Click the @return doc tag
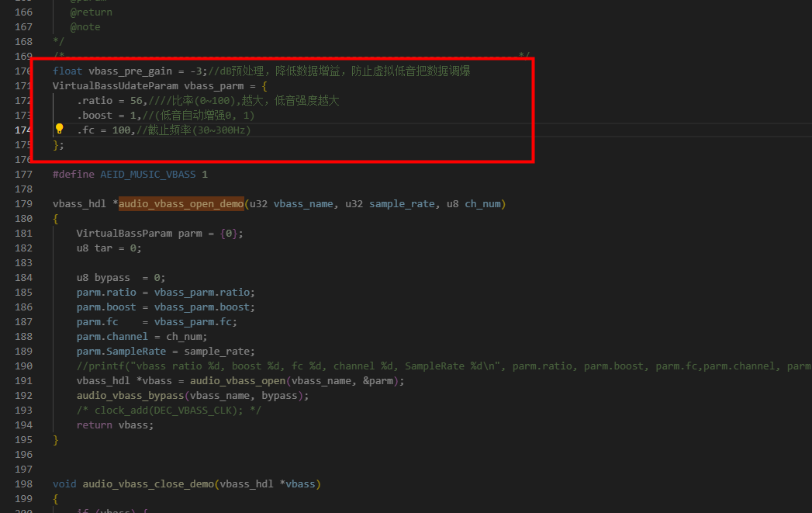The image size is (812, 513). coord(92,12)
